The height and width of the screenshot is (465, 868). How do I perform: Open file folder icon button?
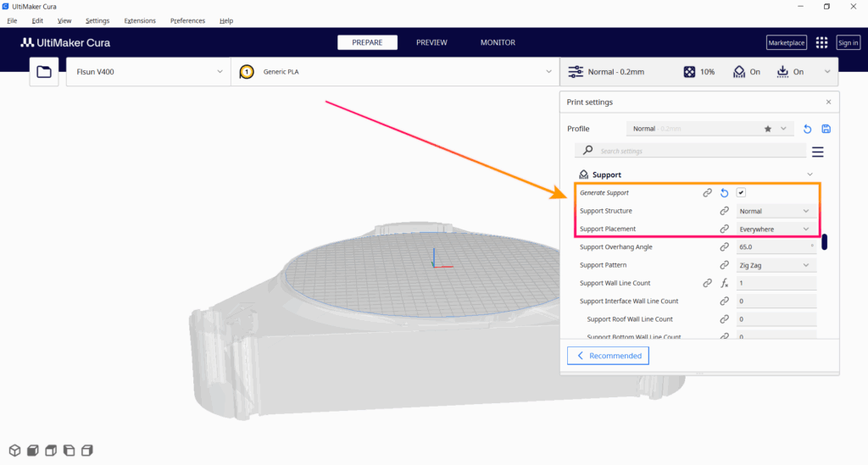(44, 72)
